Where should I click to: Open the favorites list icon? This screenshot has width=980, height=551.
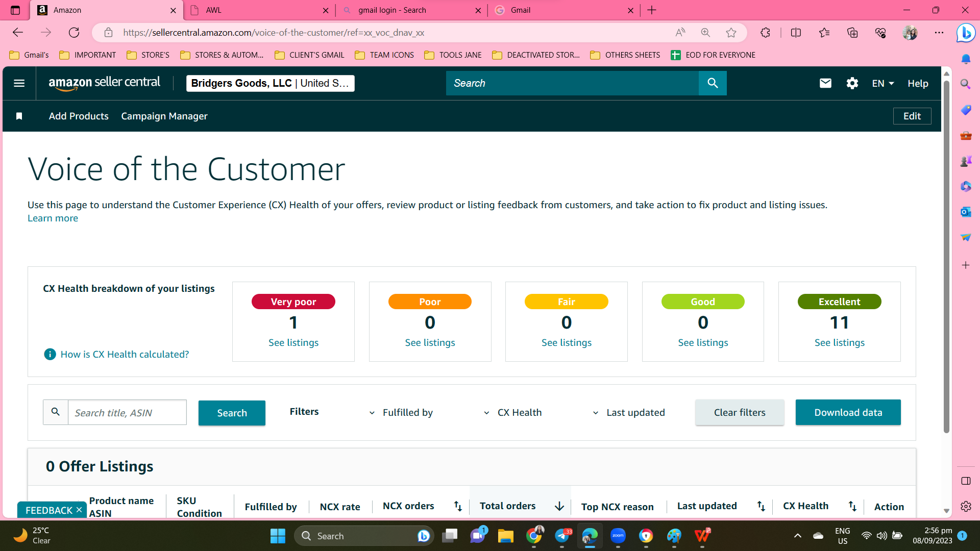tap(824, 33)
